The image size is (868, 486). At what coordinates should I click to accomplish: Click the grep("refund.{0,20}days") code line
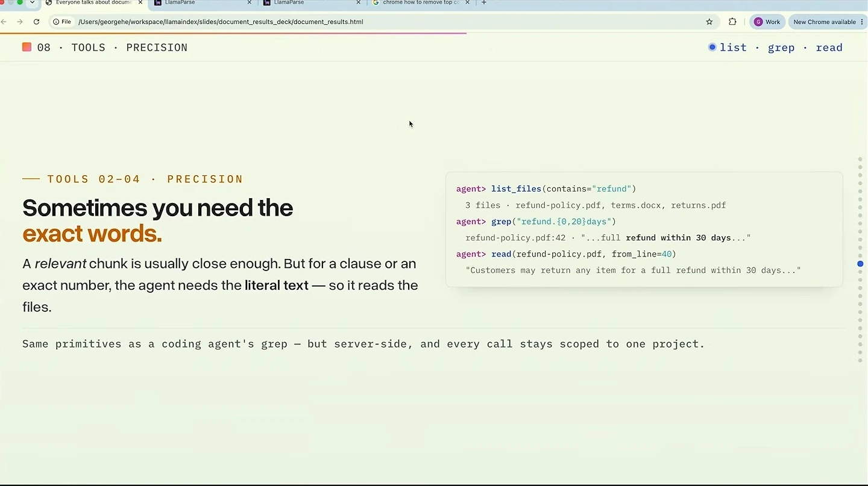[x=536, y=222]
